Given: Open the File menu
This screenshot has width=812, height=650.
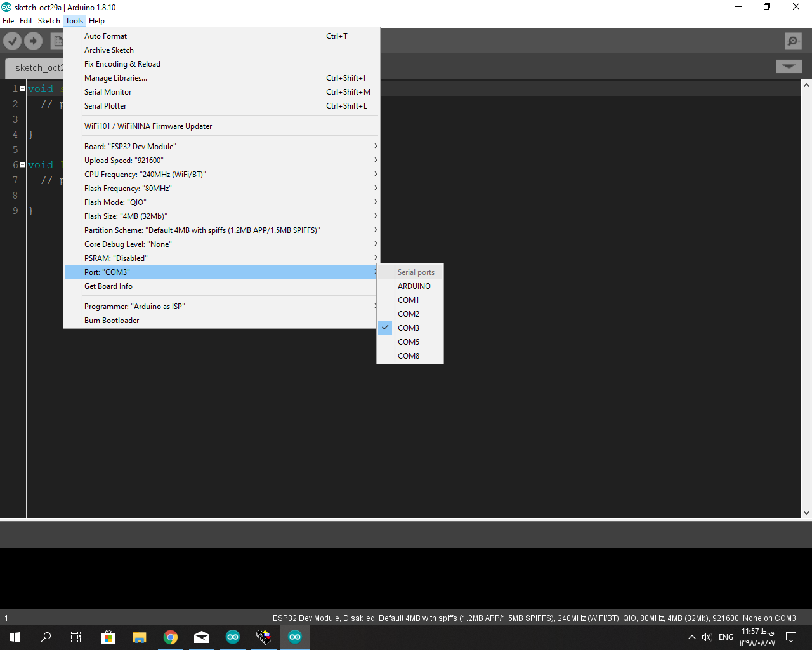Looking at the screenshot, I should coord(8,21).
